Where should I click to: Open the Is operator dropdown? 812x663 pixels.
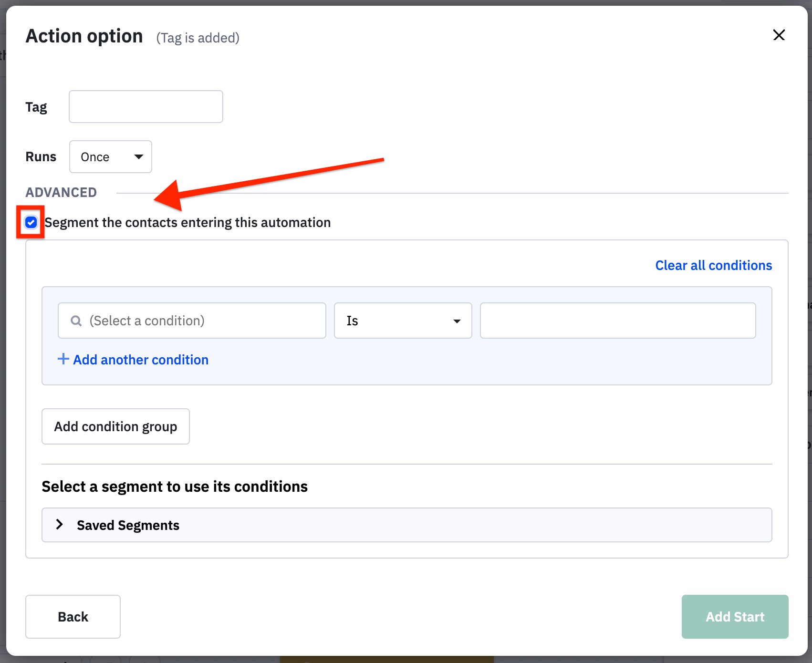402,321
